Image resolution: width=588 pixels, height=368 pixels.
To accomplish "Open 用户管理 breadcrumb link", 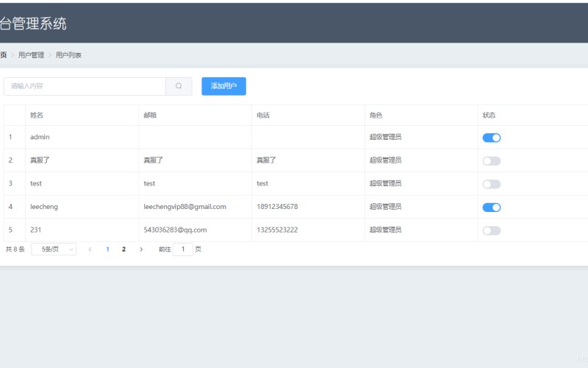I will (31, 55).
